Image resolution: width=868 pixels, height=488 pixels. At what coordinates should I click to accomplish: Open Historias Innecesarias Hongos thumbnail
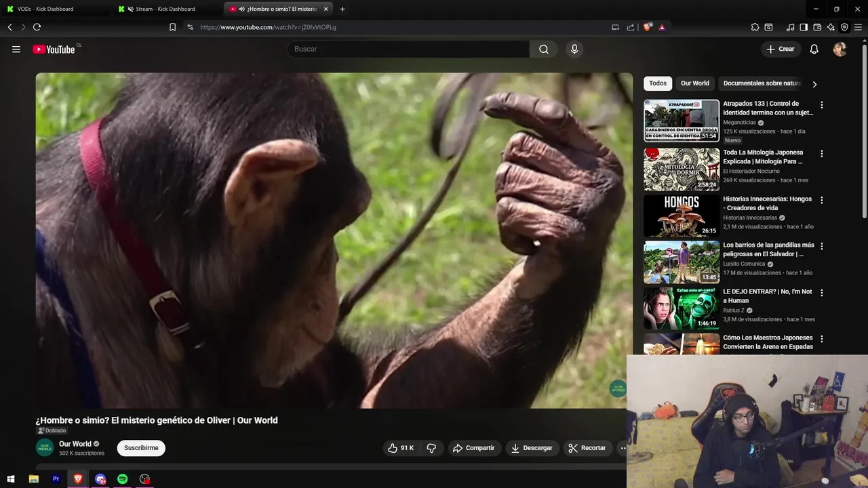(x=682, y=216)
